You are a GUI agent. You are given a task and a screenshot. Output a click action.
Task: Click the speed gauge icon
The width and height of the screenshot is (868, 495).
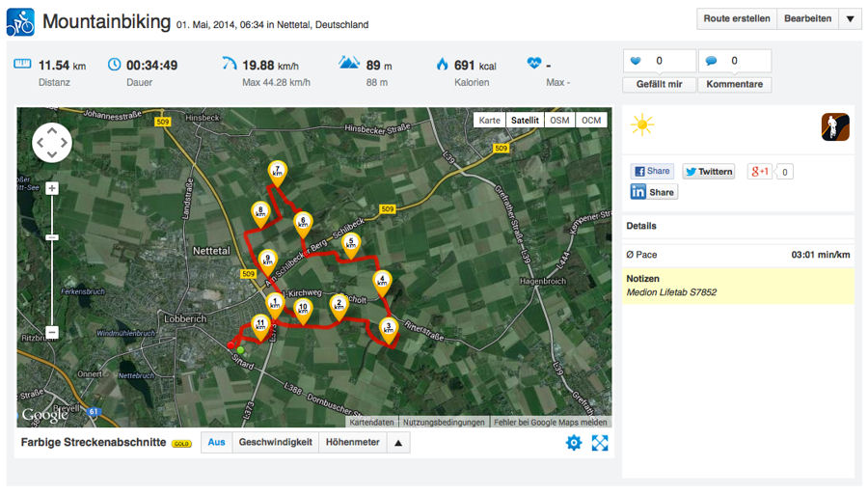pos(230,63)
